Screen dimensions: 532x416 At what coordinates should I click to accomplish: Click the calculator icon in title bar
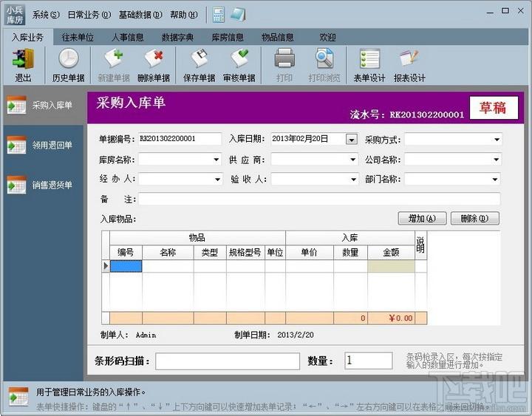click(219, 15)
